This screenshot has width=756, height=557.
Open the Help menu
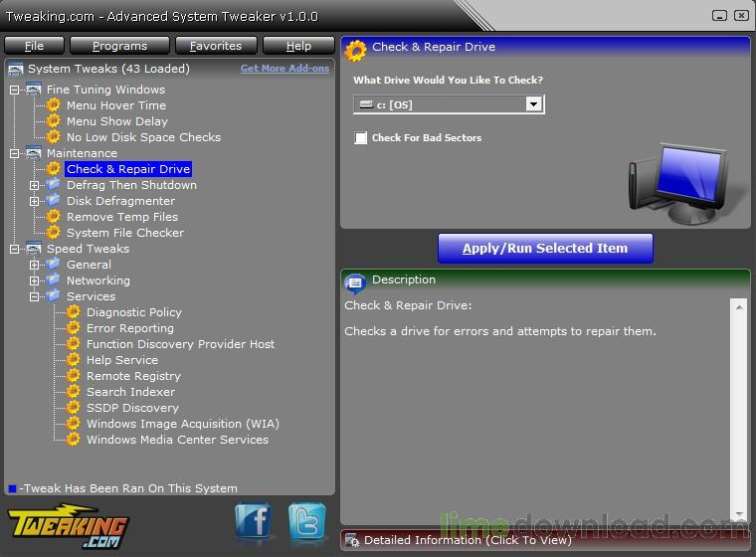pyautogui.click(x=298, y=46)
